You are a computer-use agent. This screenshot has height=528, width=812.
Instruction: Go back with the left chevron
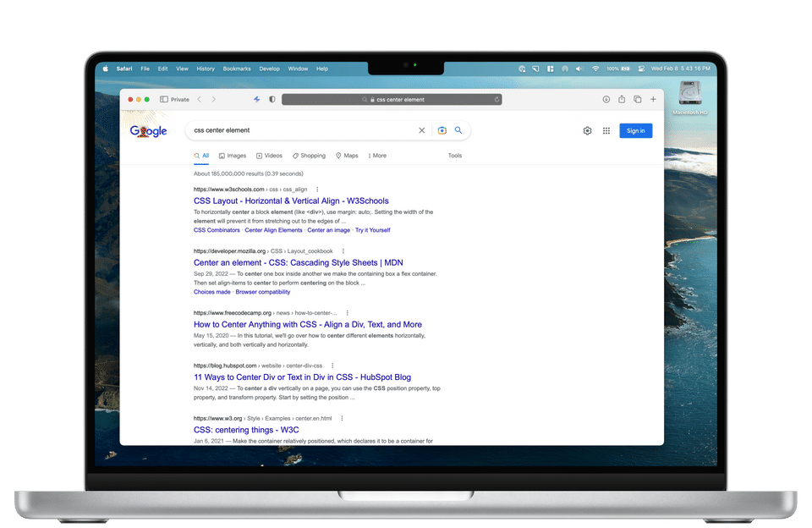point(199,100)
